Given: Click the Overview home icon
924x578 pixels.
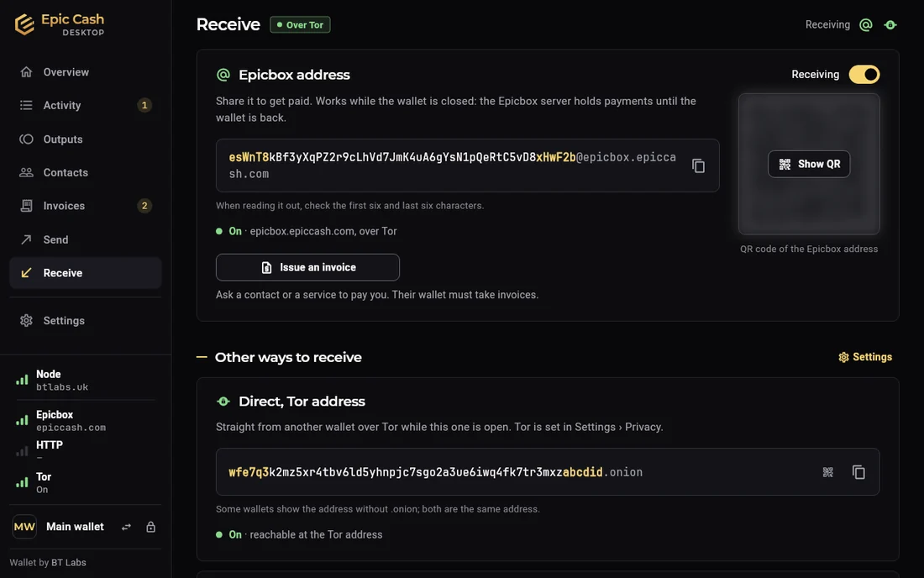Looking at the screenshot, I should pos(26,72).
